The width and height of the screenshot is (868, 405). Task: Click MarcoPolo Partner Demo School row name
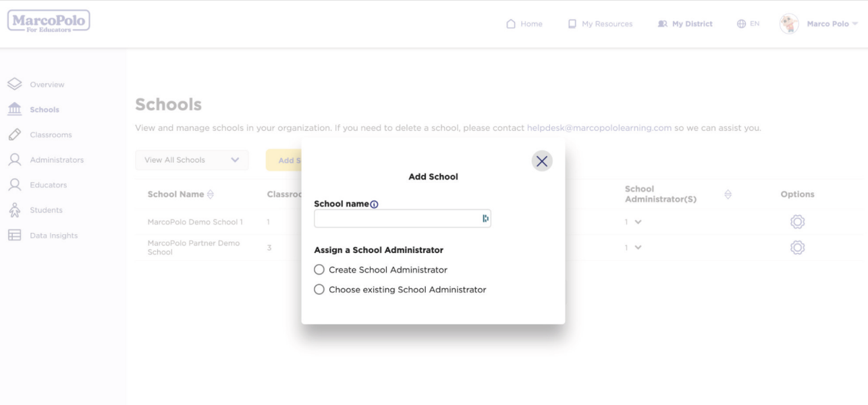[x=194, y=248]
